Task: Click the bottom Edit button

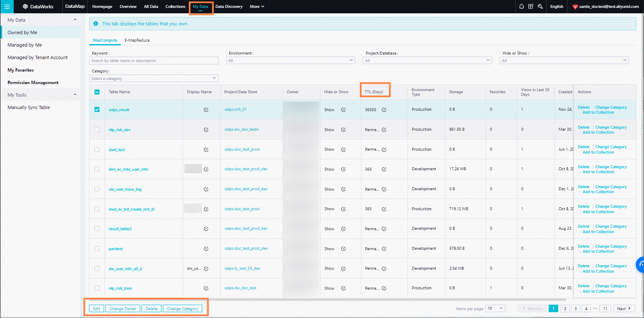Action: (x=97, y=308)
